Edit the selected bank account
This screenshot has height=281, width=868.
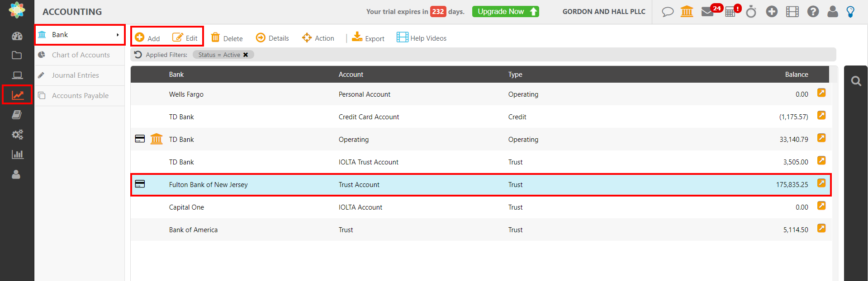click(x=185, y=38)
